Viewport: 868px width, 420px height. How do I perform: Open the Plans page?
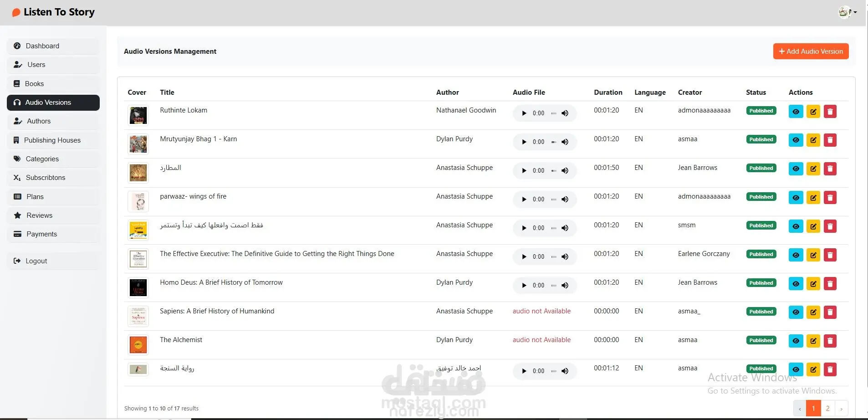point(53,197)
